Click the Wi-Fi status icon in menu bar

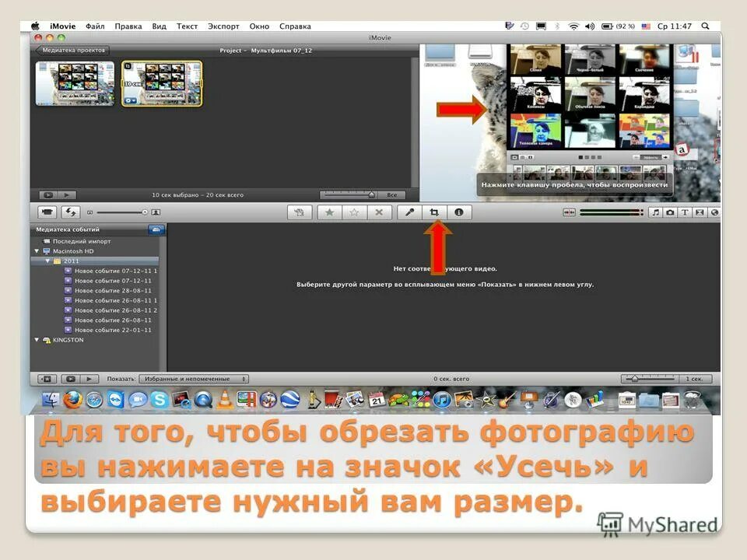tap(573, 26)
